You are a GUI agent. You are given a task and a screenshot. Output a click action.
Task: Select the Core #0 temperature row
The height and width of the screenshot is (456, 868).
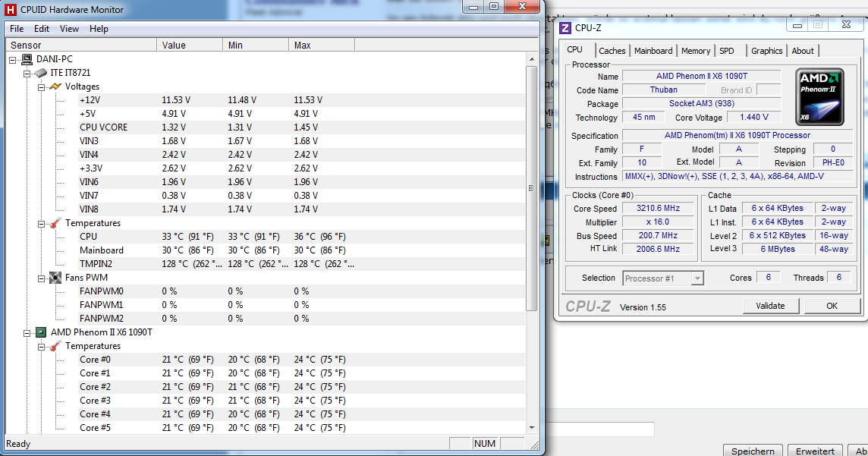coord(302,359)
